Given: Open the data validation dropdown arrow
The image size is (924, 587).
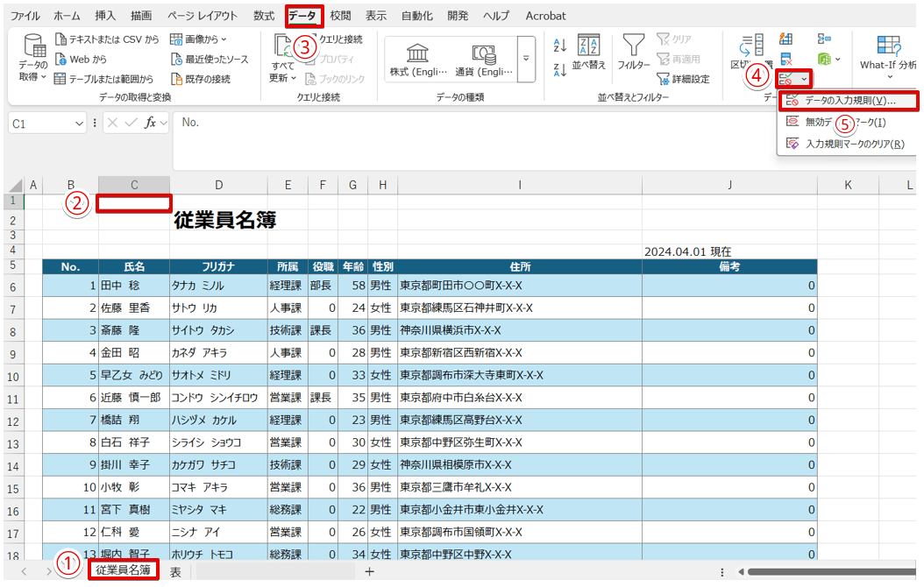Looking at the screenshot, I should 805,80.
